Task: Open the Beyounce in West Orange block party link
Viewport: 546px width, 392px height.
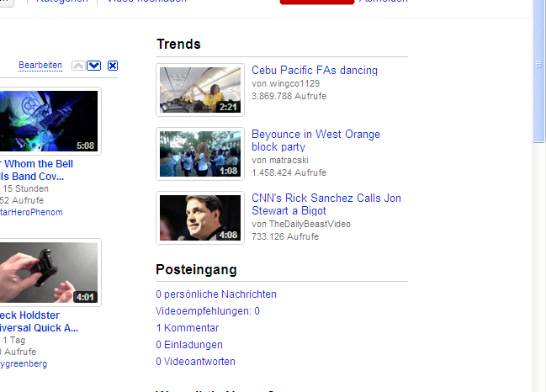Action: point(315,140)
